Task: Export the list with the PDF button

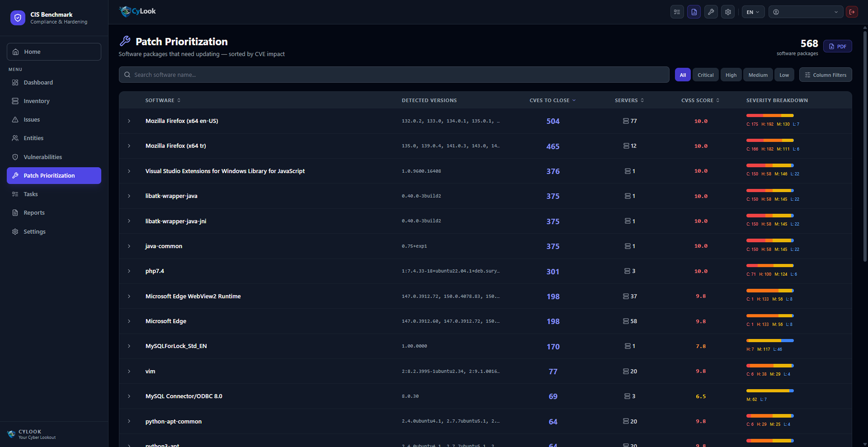Action: [837, 47]
